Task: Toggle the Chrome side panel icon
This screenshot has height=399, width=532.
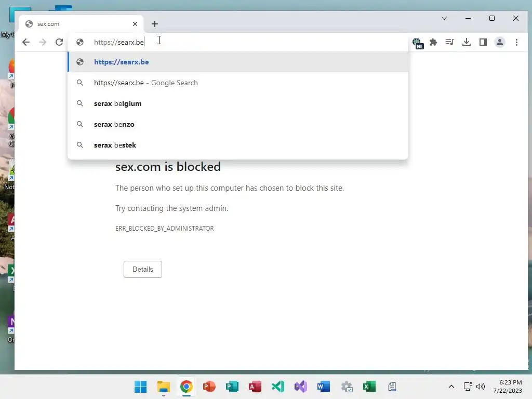Action: [483, 42]
